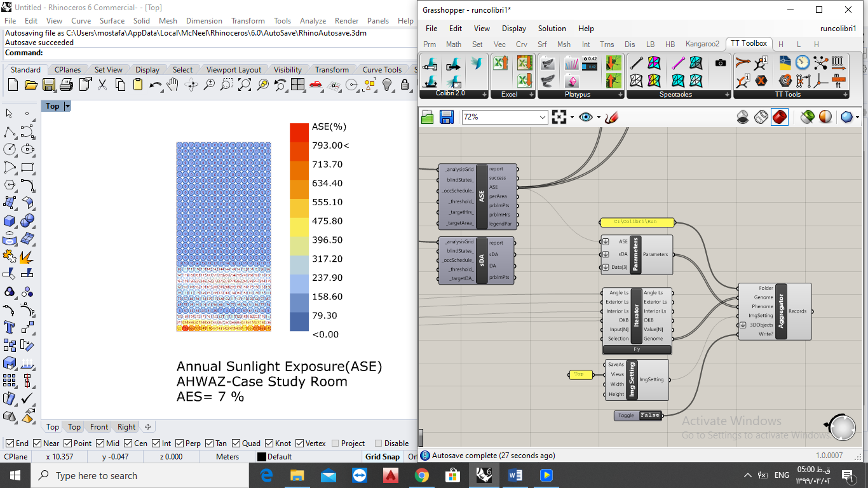Viewport: 868px width, 488px height.
Task: Select the Pan hand tool in Rhino
Action: click(172, 85)
